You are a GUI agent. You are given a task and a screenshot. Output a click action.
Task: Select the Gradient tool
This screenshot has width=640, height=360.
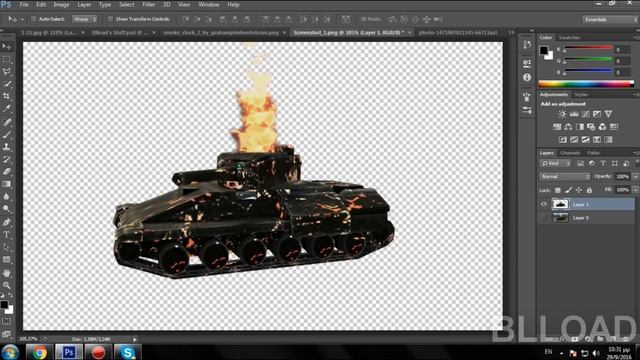pos(7,184)
